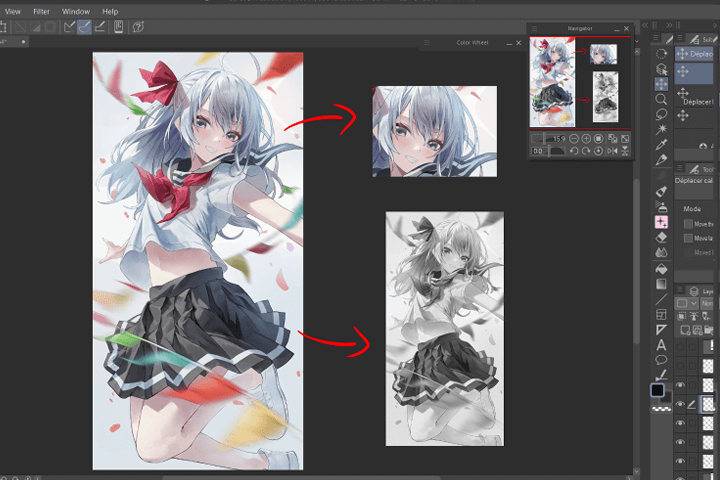The width and height of the screenshot is (720, 480).
Task: Zoom out in the Navigator panel
Action: (574, 138)
